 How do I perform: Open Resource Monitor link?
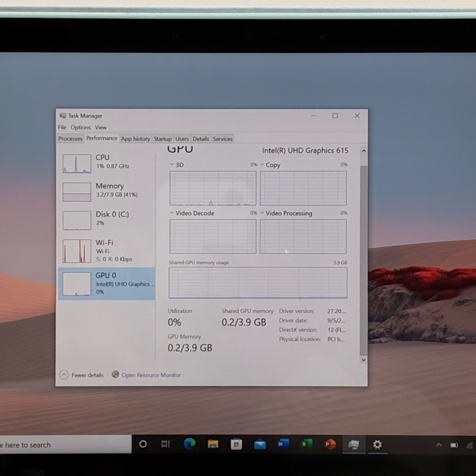[x=146, y=375]
